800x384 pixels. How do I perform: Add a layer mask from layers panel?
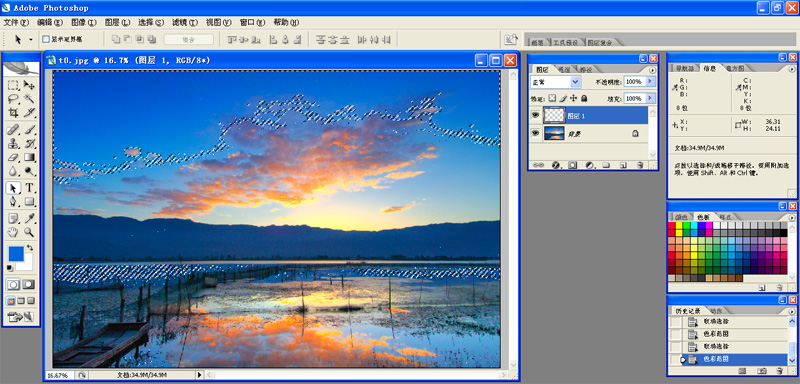pyautogui.click(x=572, y=165)
